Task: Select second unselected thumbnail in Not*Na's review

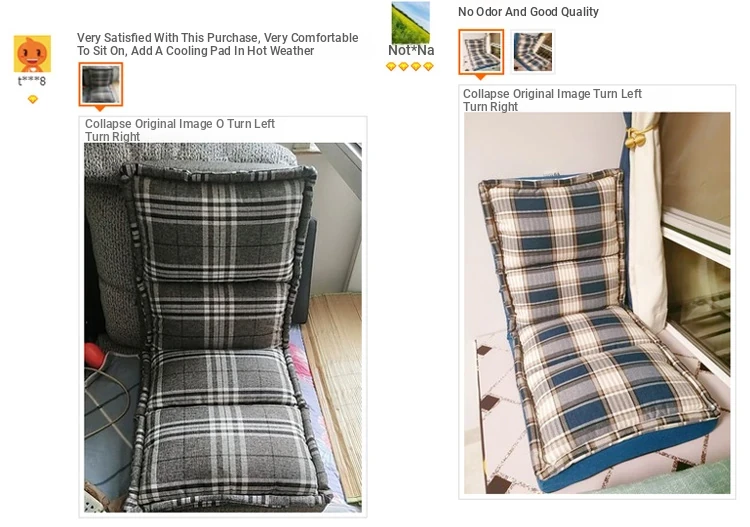Action: pos(532,52)
